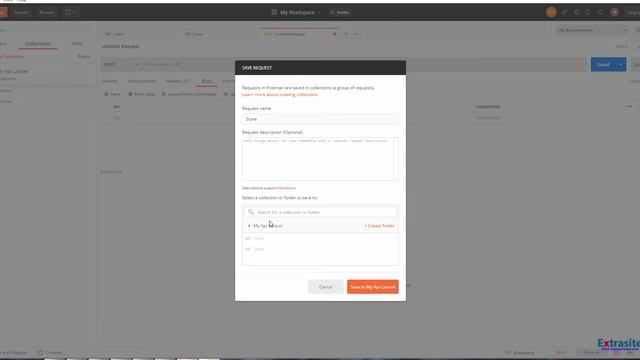Click the Search for a collection field
This screenshot has height=360, width=640.
coord(320,212)
